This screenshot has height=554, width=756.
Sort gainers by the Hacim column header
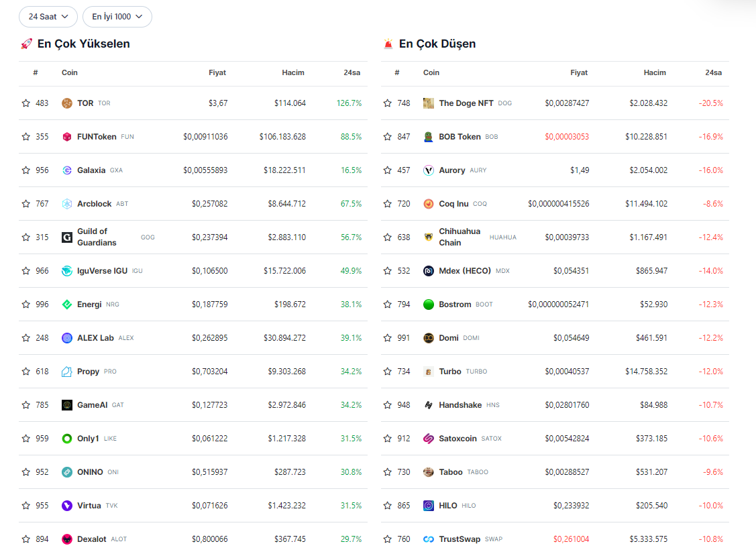pyautogui.click(x=293, y=72)
